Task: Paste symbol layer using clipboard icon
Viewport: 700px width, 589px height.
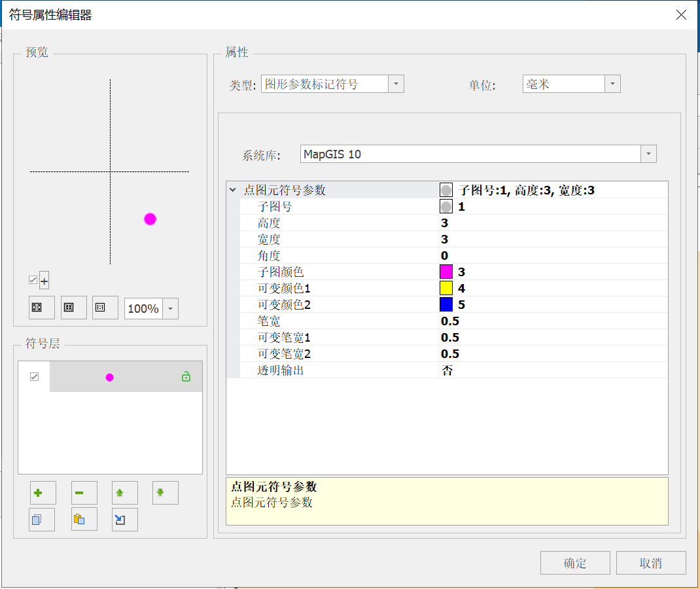Action: click(x=84, y=520)
